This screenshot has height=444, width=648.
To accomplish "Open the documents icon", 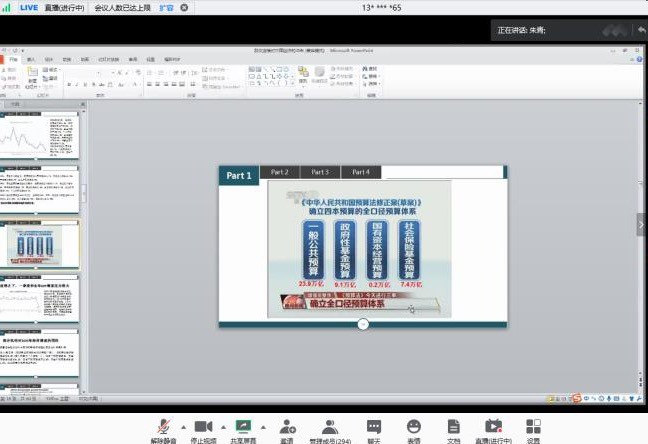I will click(453, 427).
